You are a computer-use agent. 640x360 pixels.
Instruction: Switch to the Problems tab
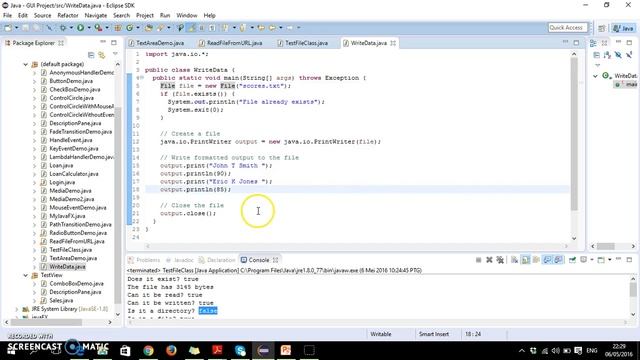tap(144, 260)
